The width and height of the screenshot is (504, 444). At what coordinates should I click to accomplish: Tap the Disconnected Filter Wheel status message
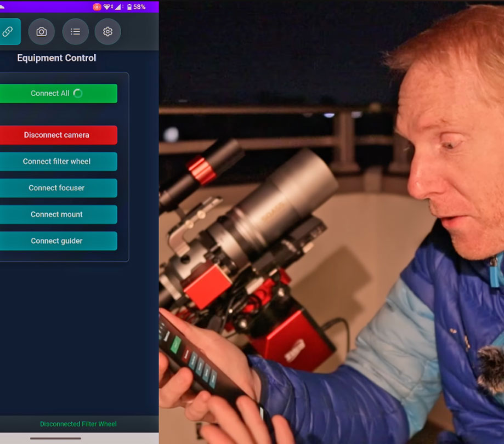coord(78,424)
